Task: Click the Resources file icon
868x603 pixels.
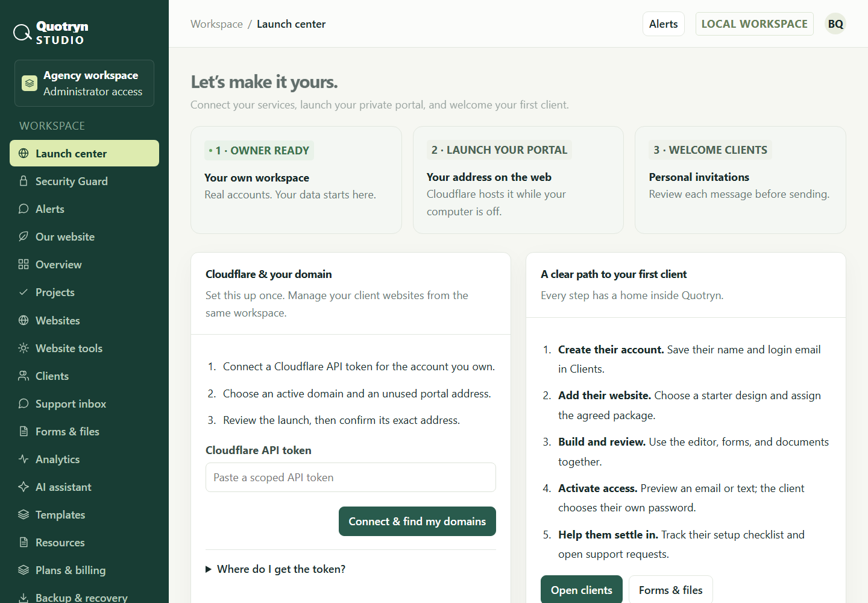Action: (24, 542)
